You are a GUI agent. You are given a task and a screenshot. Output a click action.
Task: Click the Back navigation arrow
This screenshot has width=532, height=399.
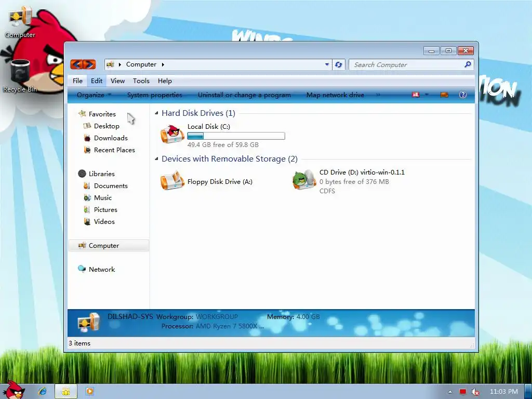tap(77, 64)
